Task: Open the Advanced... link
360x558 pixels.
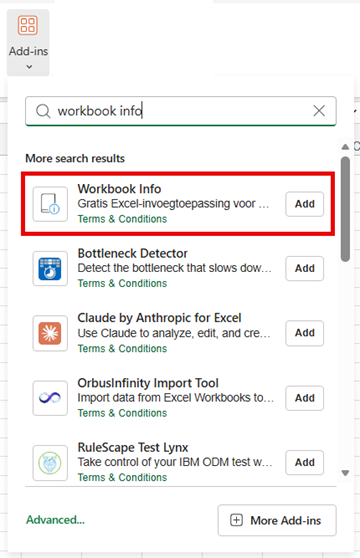Action: pos(55,520)
